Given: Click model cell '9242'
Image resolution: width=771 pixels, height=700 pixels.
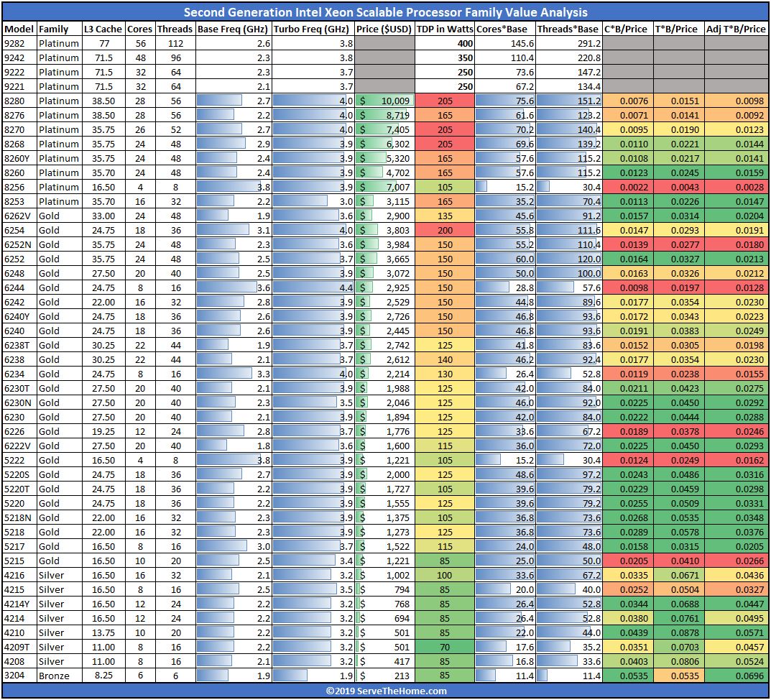Looking at the screenshot, I should click(x=19, y=57).
